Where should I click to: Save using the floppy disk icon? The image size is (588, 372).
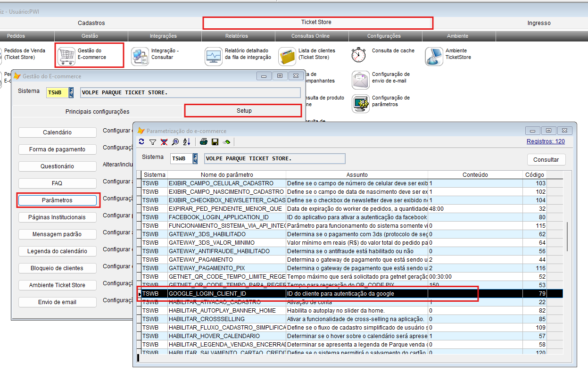pos(215,141)
